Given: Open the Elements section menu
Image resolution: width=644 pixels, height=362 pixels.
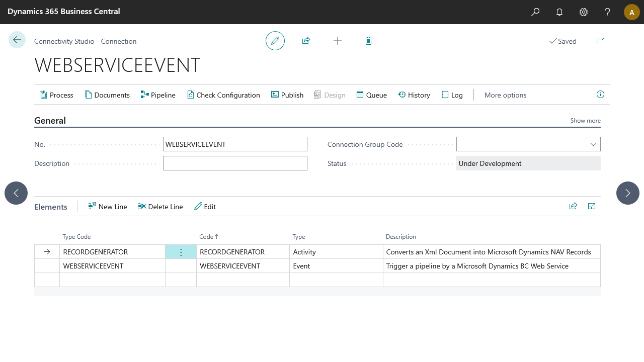Looking at the screenshot, I should tap(51, 207).
